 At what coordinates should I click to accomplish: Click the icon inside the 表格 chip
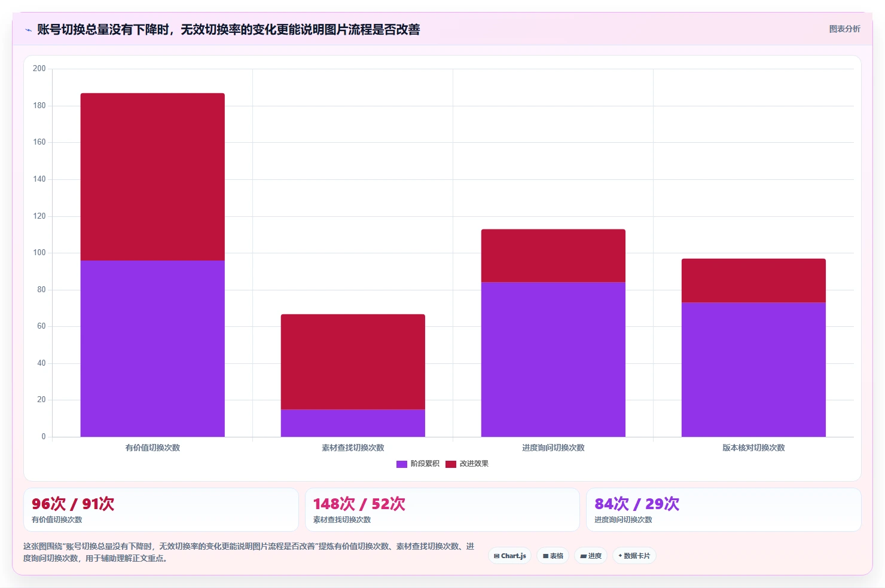pyautogui.click(x=545, y=556)
